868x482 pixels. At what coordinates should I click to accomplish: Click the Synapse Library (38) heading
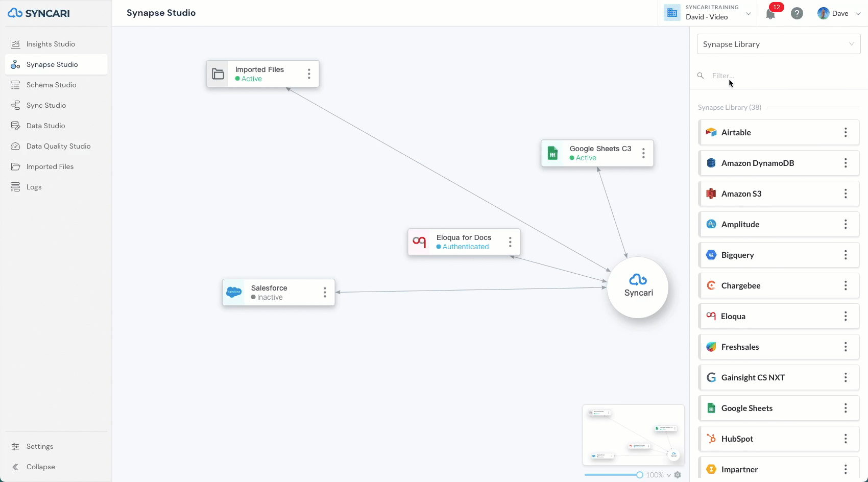[730, 107]
